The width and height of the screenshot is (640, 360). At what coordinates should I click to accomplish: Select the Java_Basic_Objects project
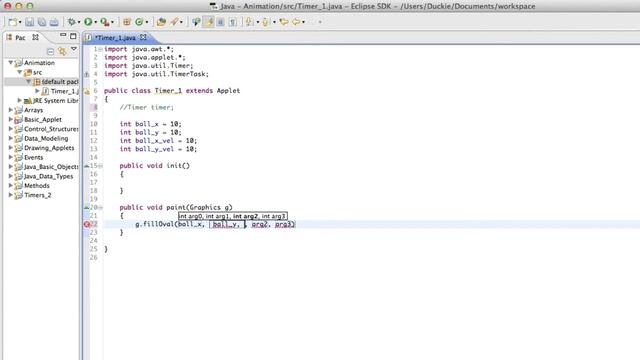[51, 167]
